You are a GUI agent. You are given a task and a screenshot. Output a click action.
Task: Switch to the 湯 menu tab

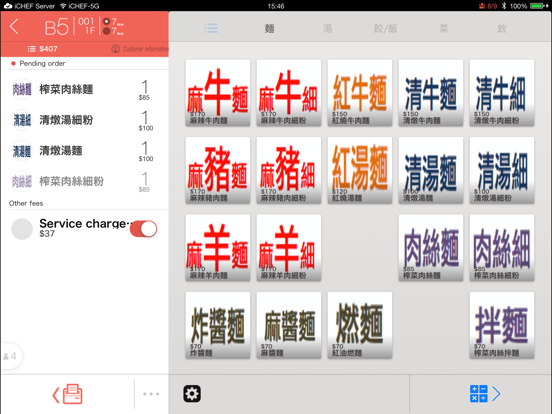pyautogui.click(x=327, y=29)
